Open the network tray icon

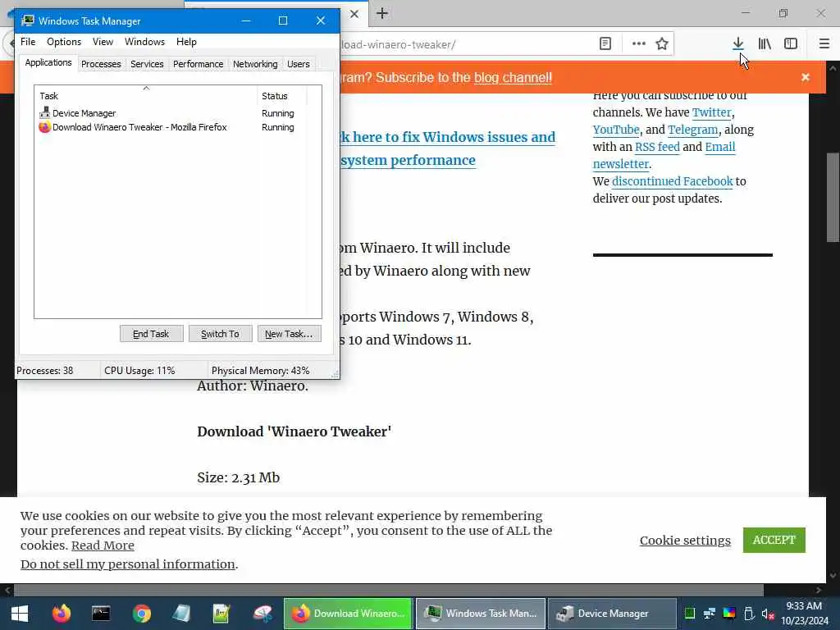(x=710, y=614)
